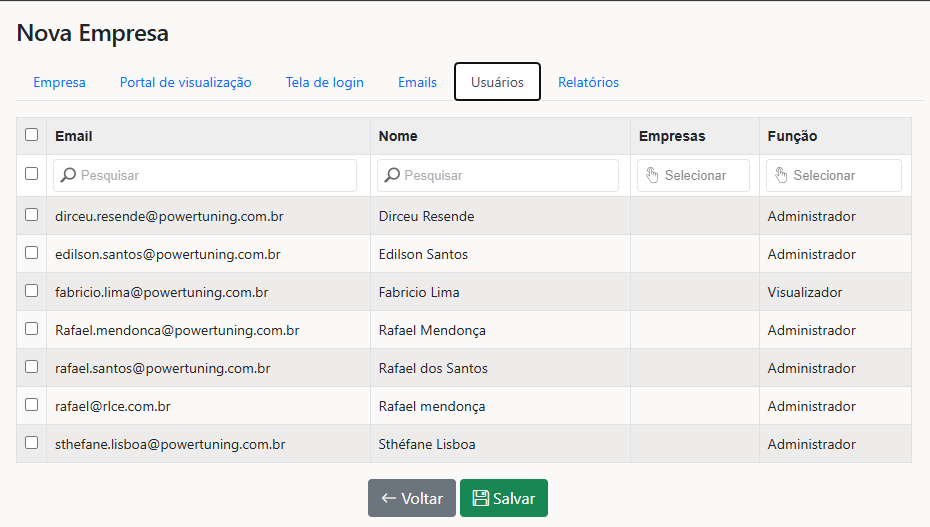Image resolution: width=930 pixels, height=527 pixels.
Task: Click the magnifier icon in Nome search
Action: (392, 176)
